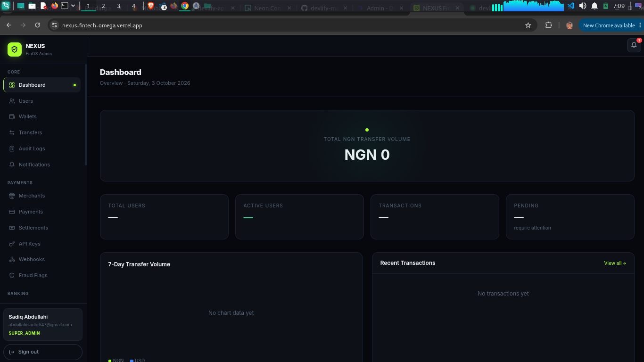This screenshot has width=644, height=362.
Task: Select the Dashboard menu item
Action: pos(42,85)
